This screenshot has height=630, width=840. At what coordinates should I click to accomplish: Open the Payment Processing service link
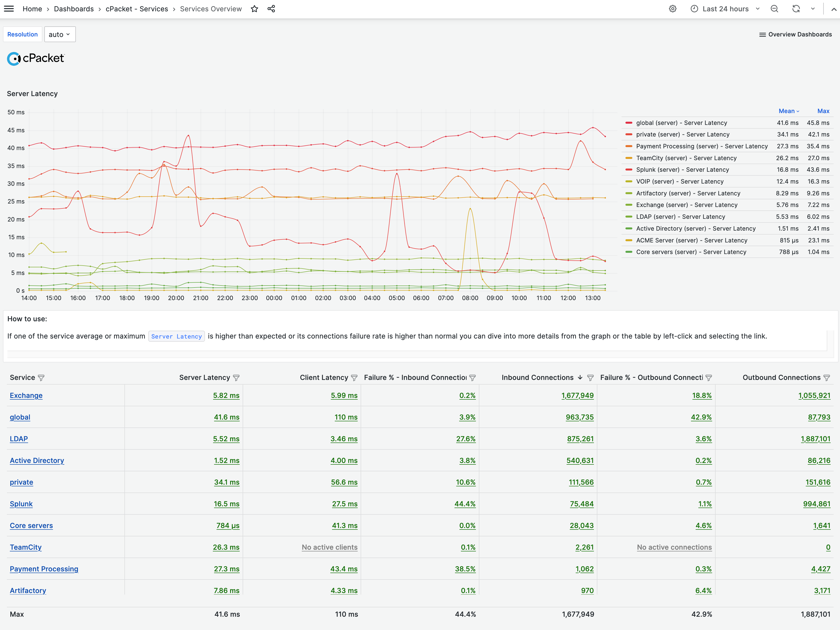(x=44, y=568)
